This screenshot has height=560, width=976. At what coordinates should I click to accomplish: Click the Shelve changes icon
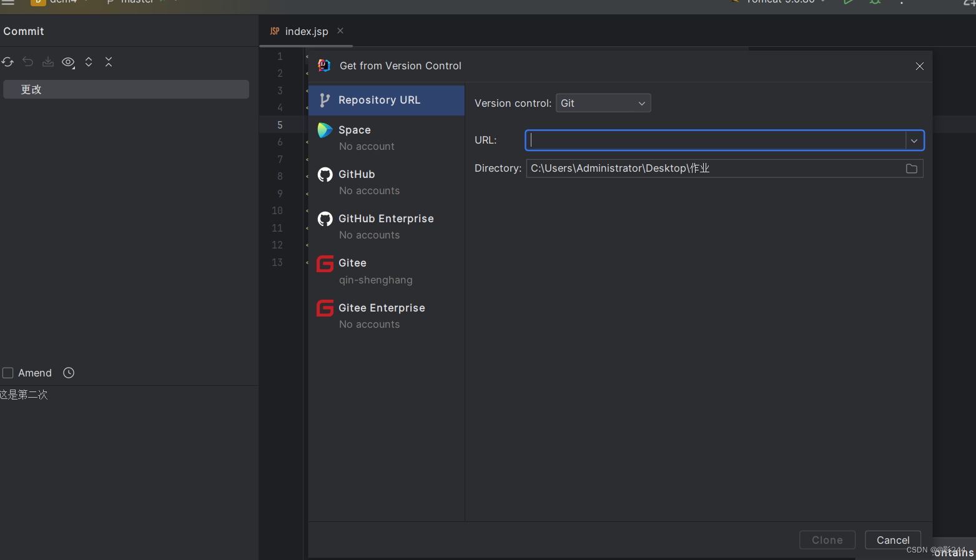point(48,62)
